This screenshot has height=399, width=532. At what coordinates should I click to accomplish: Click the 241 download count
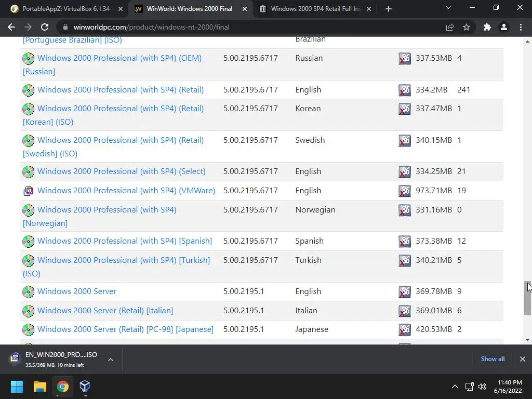click(x=463, y=89)
